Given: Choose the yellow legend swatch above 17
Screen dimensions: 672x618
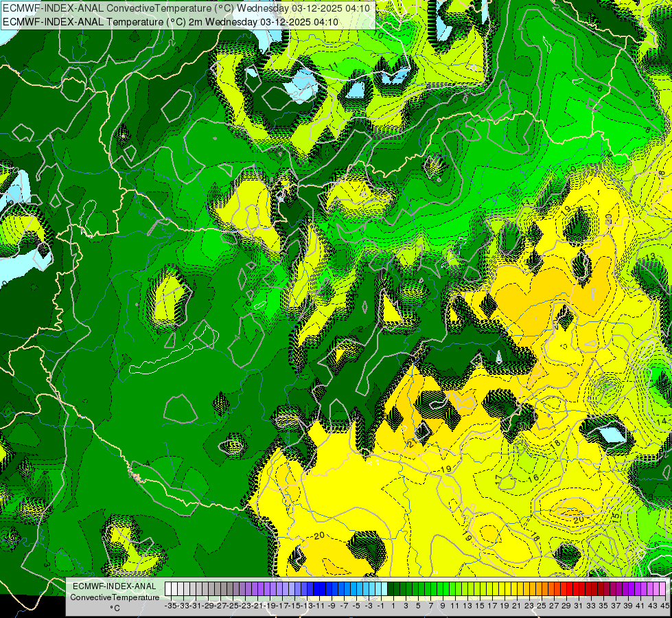Looking at the screenshot, I should pyautogui.click(x=489, y=589).
